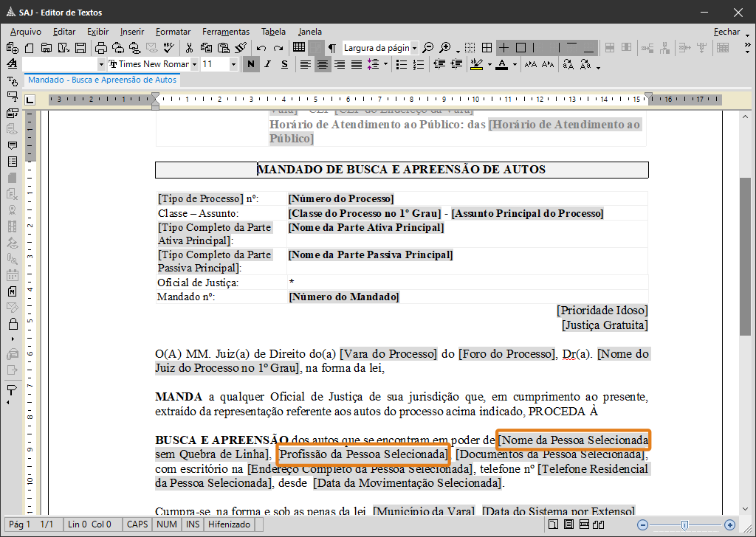Toggle bold N formatting

pyautogui.click(x=251, y=64)
